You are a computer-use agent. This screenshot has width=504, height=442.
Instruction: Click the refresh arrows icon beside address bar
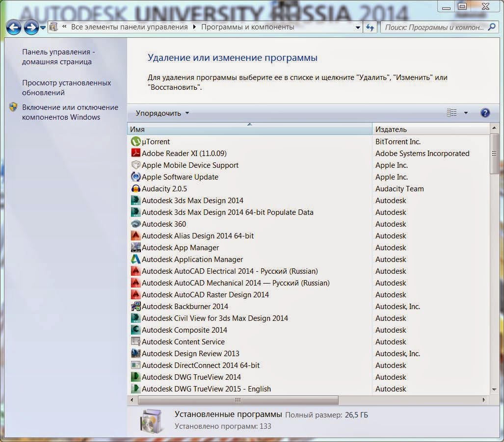click(370, 27)
